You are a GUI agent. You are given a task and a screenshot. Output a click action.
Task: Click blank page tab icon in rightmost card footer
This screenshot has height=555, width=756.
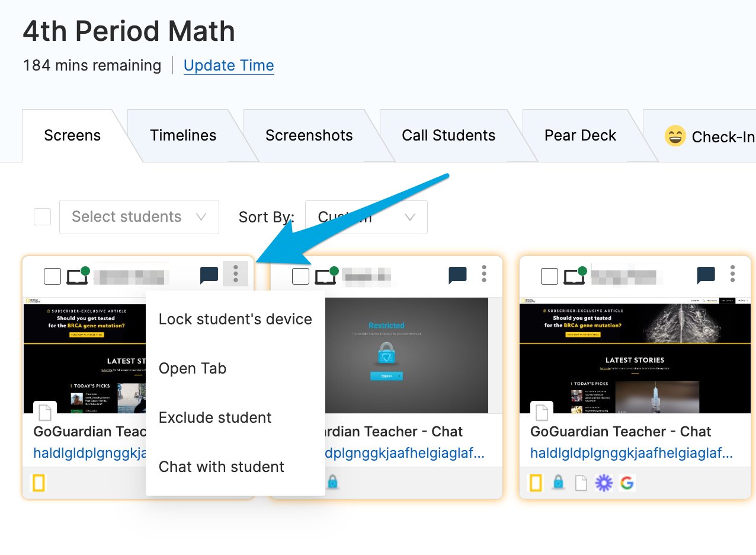click(x=581, y=483)
